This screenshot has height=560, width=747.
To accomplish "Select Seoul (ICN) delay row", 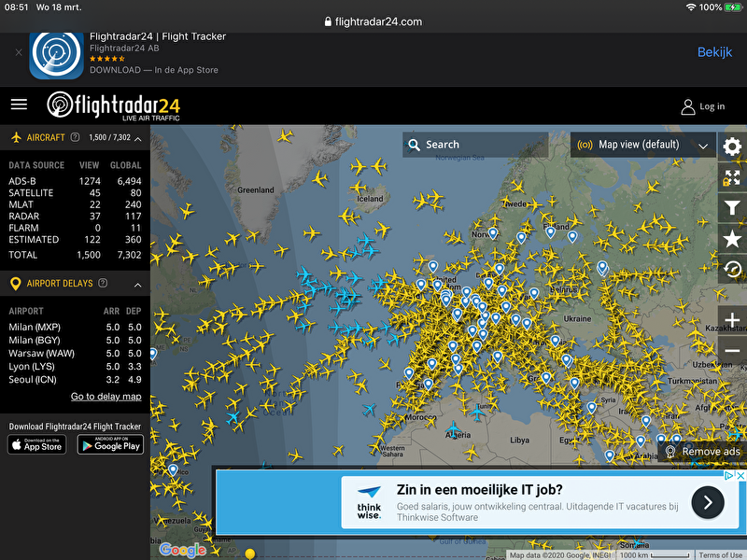I will [x=75, y=380].
